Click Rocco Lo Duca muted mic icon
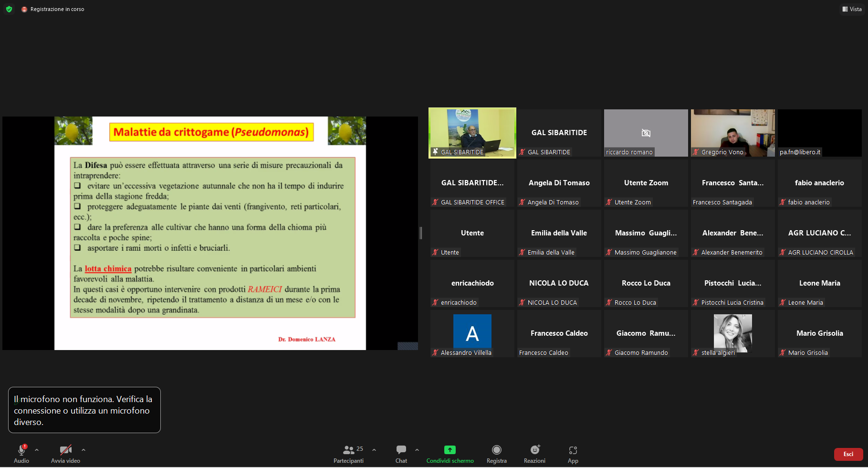The height and width of the screenshot is (468, 868). [x=609, y=302]
